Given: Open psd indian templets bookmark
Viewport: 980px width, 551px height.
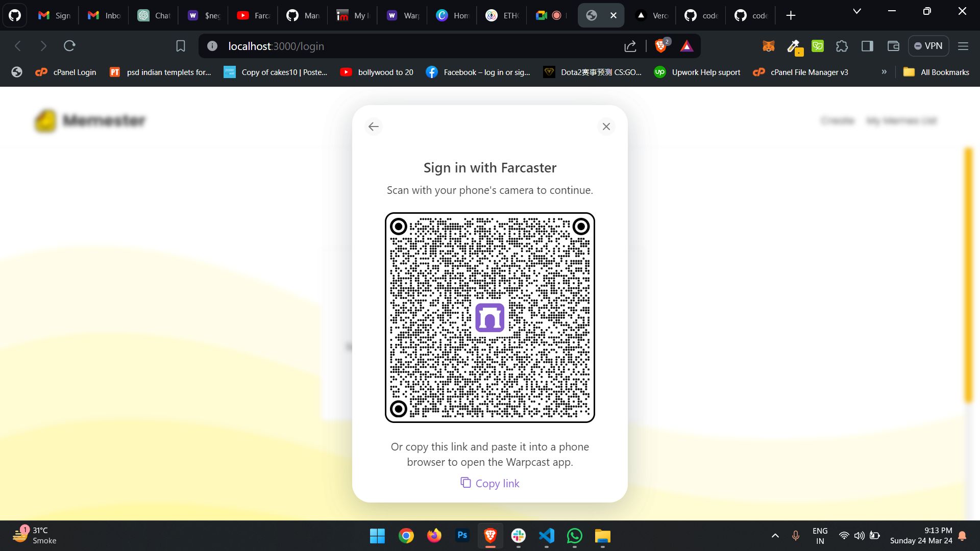Looking at the screenshot, I should click(160, 72).
